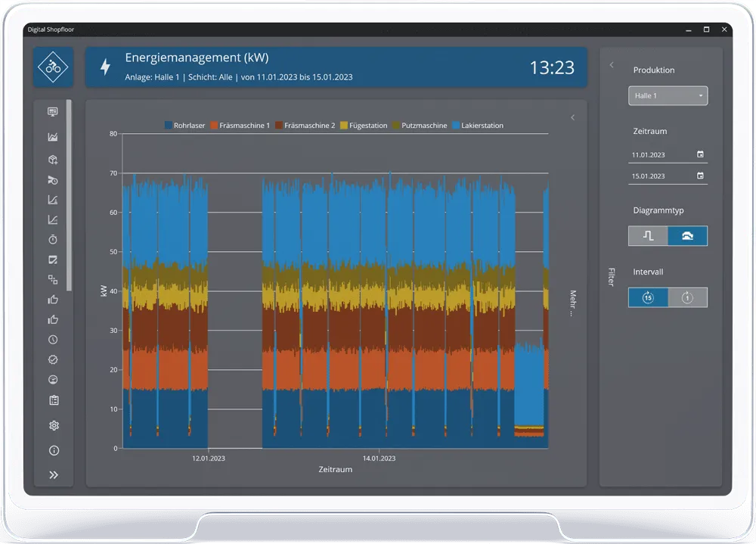Open the verified checkmark badge icon

[x=53, y=359]
